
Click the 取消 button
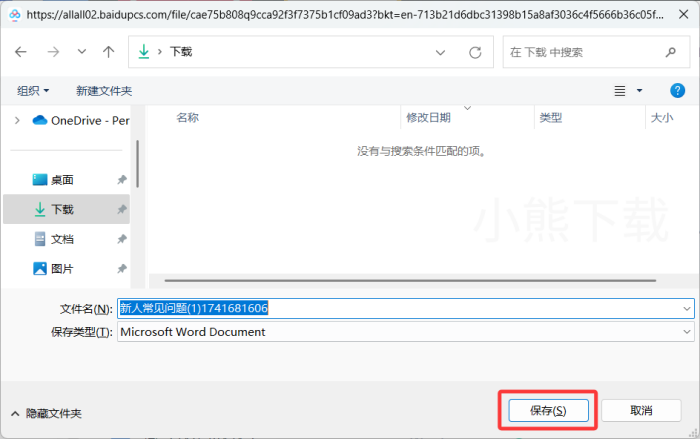tap(641, 410)
